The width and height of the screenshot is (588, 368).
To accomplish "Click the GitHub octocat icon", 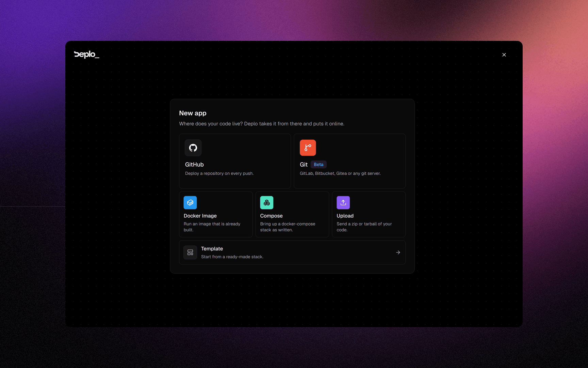I will coord(193,148).
